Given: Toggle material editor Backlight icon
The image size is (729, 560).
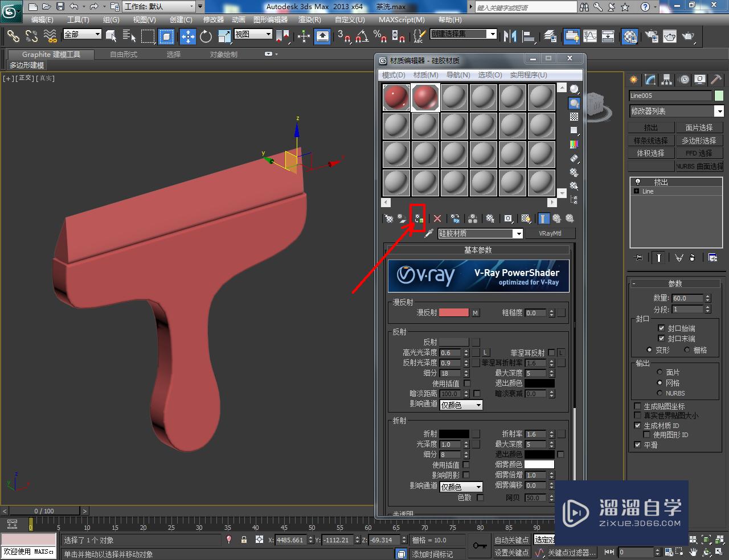Looking at the screenshot, I should [574, 103].
